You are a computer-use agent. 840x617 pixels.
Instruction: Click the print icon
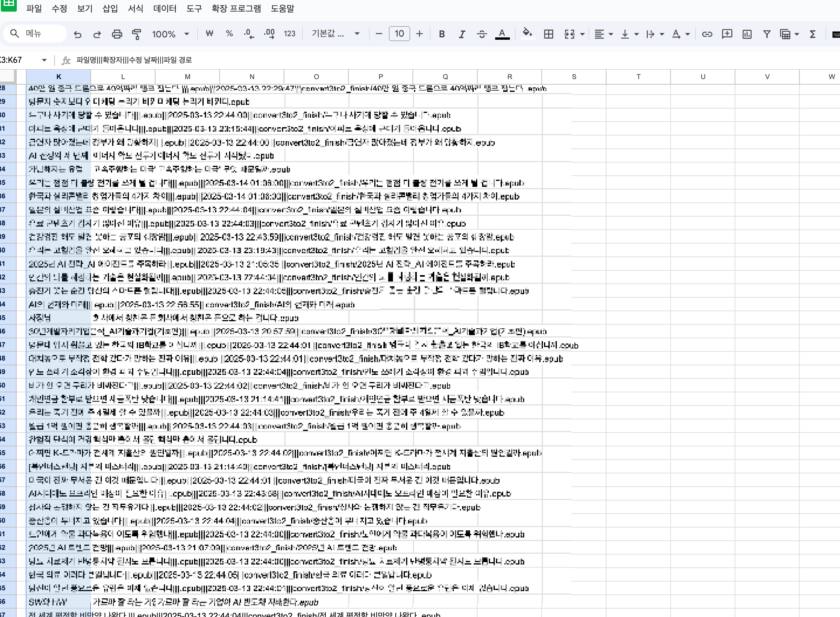tap(117, 34)
